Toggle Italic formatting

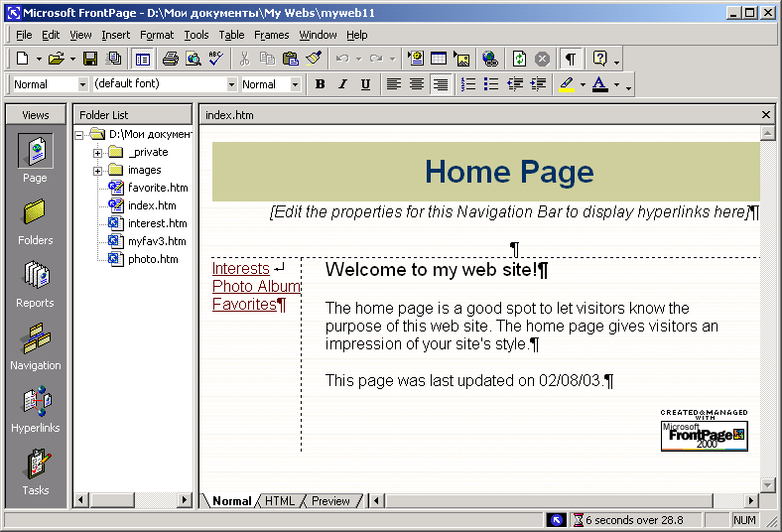pyautogui.click(x=342, y=84)
